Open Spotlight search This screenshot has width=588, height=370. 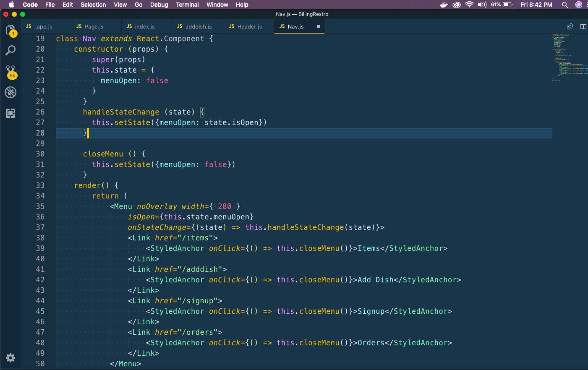[x=565, y=5]
